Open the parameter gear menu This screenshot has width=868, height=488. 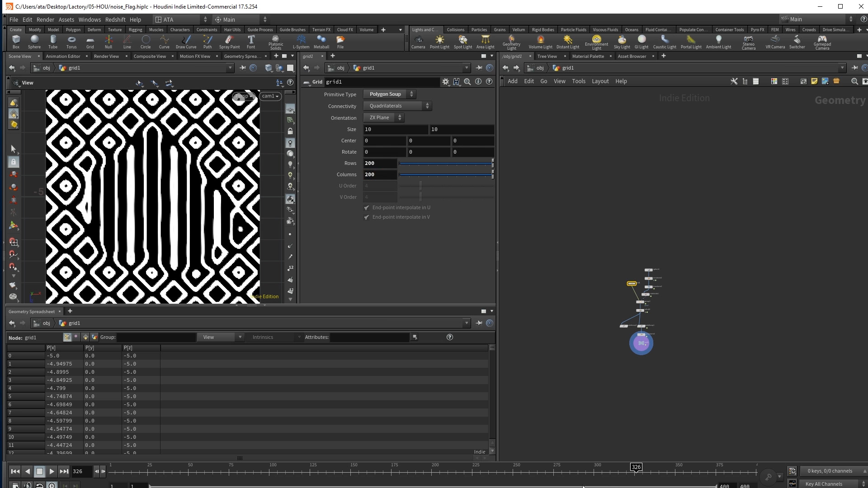pyautogui.click(x=446, y=82)
